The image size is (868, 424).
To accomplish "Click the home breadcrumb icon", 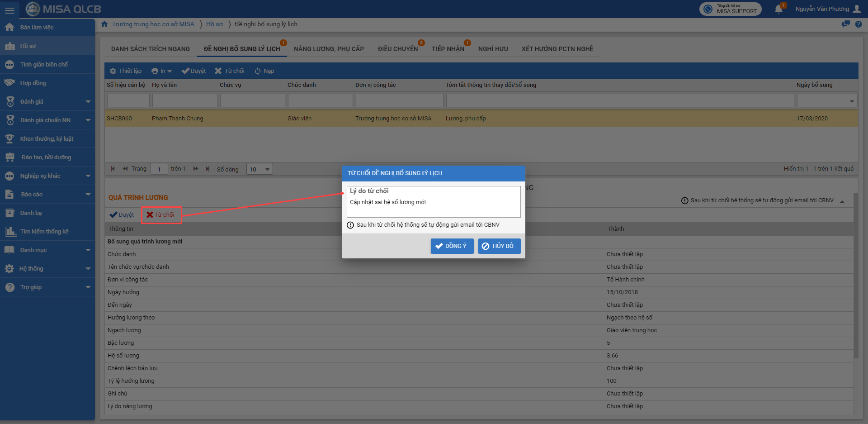I will [x=104, y=24].
